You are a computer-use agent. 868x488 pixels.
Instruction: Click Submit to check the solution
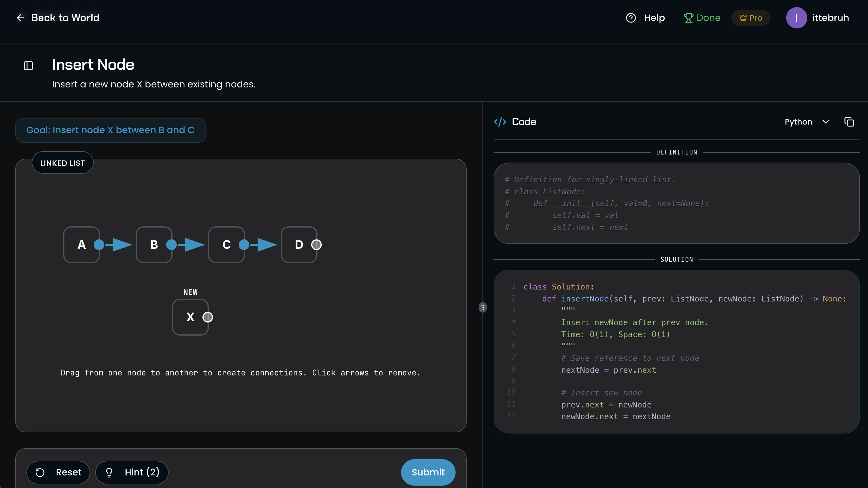(428, 472)
